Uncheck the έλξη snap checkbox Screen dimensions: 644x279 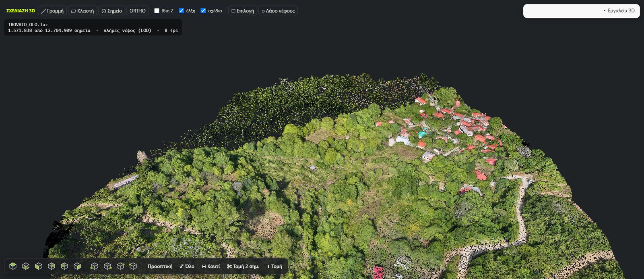tap(181, 11)
